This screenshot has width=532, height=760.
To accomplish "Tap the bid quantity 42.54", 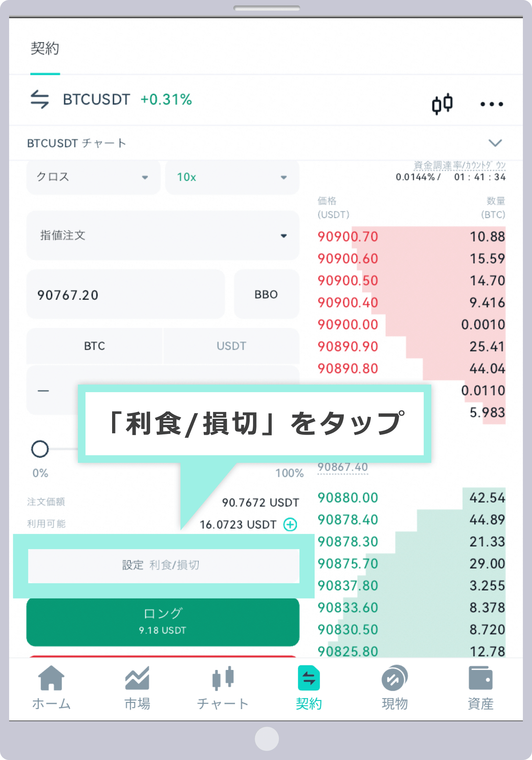I will coord(487,498).
